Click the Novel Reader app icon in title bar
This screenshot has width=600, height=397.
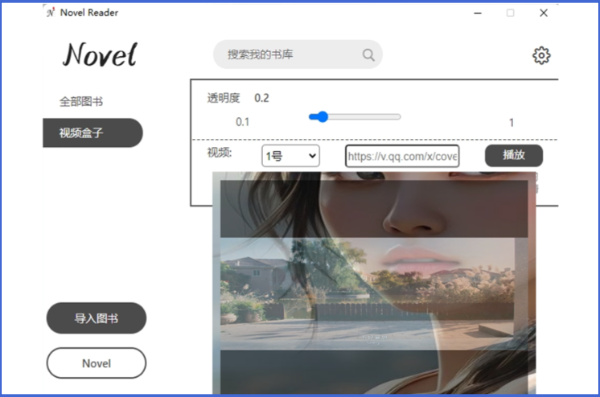tap(51, 12)
